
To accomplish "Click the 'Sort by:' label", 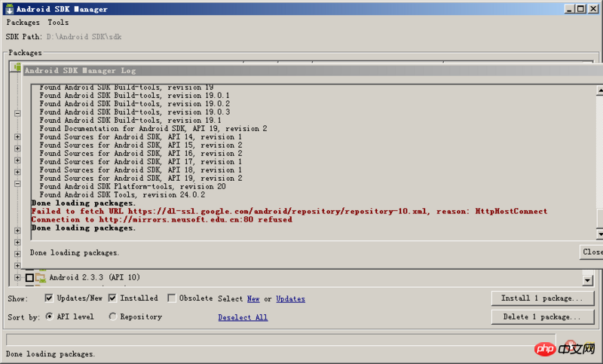I will [x=23, y=317].
